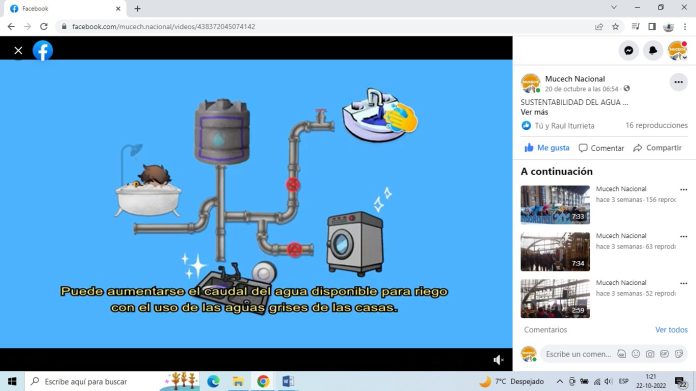Close the video viewer with the X icon

click(x=18, y=51)
